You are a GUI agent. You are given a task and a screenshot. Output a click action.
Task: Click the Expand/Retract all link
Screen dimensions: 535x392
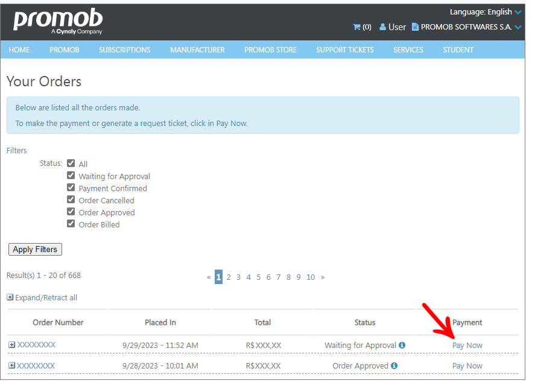click(46, 297)
